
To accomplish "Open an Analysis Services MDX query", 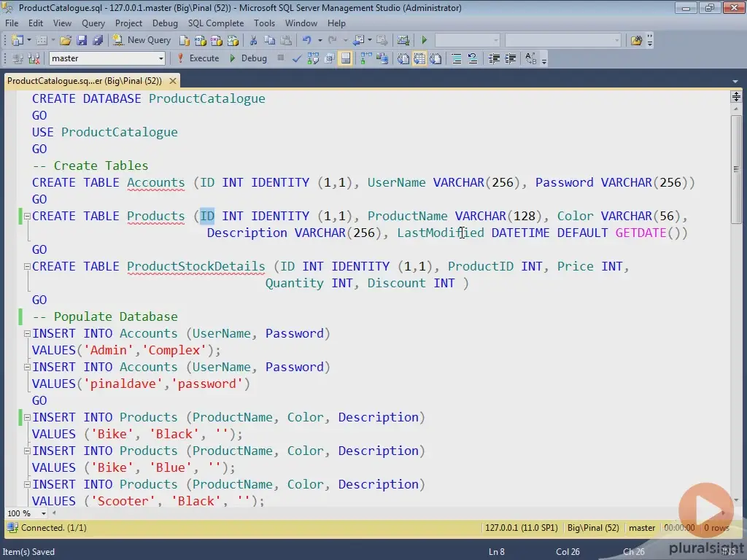I will pyautogui.click(x=201, y=41).
